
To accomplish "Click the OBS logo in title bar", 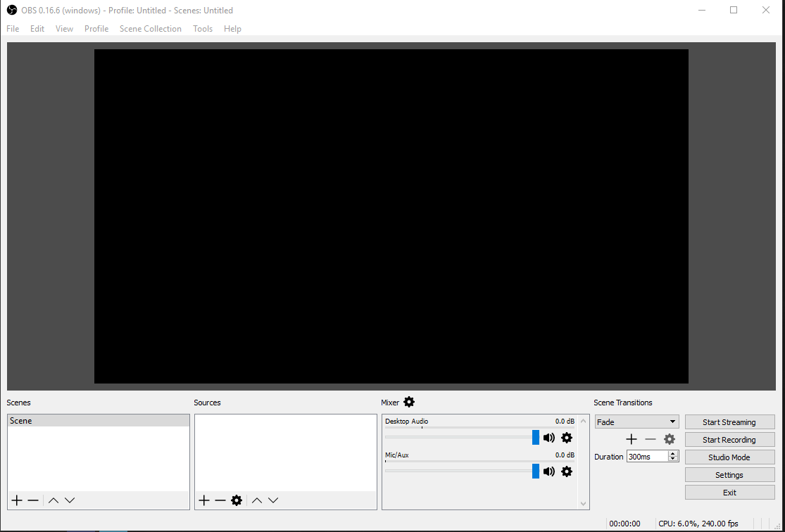I will point(11,10).
